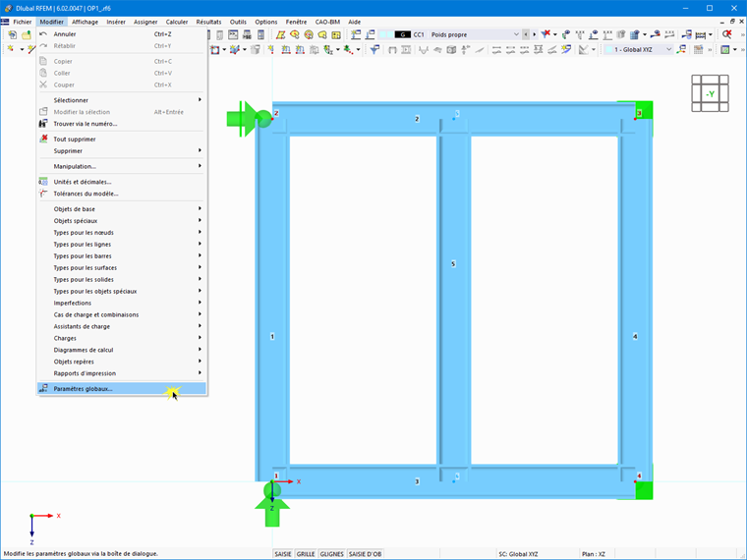Expand Objets de base submenu
Viewport: 747px width, 560px height.
122,209
